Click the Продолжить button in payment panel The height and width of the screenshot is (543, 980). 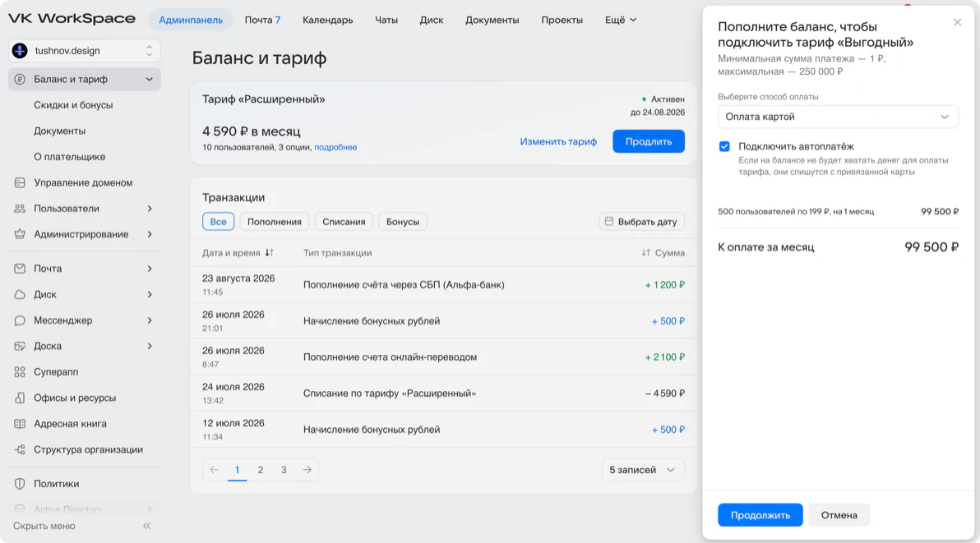(760, 515)
